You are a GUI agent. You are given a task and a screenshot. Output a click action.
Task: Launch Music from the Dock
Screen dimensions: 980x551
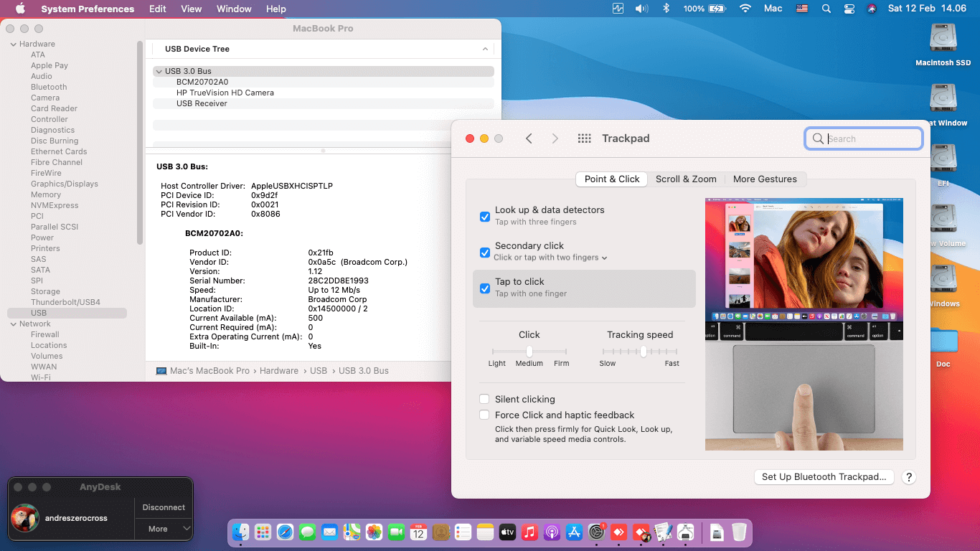click(x=529, y=532)
